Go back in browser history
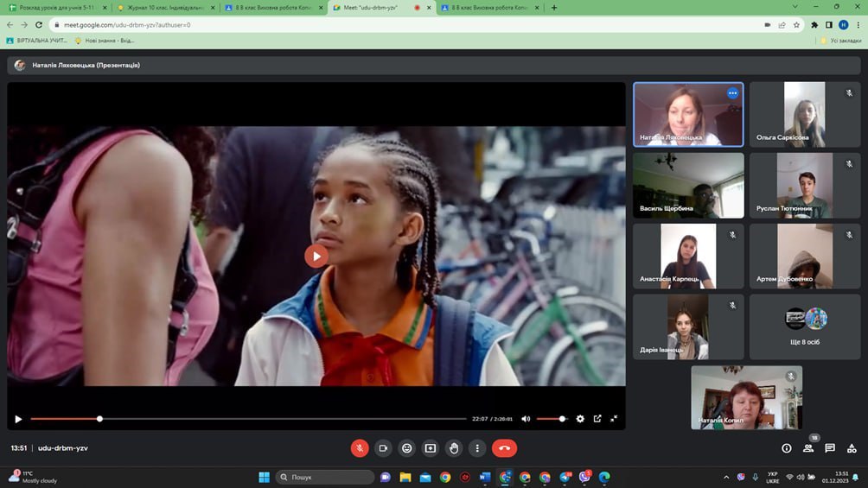Screen dimensions: 868x488 pyautogui.click(x=10, y=25)
